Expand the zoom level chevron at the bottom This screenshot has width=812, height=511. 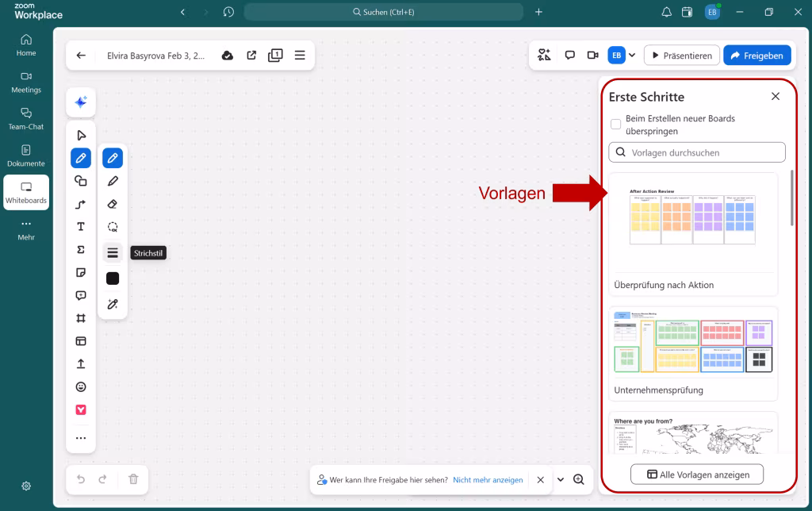561,479
